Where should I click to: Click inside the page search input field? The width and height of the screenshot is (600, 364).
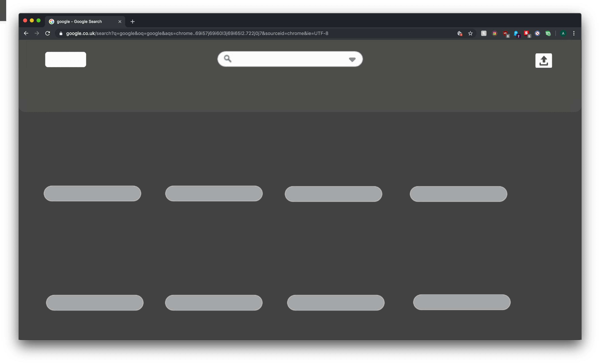click(x=287, y=59)
